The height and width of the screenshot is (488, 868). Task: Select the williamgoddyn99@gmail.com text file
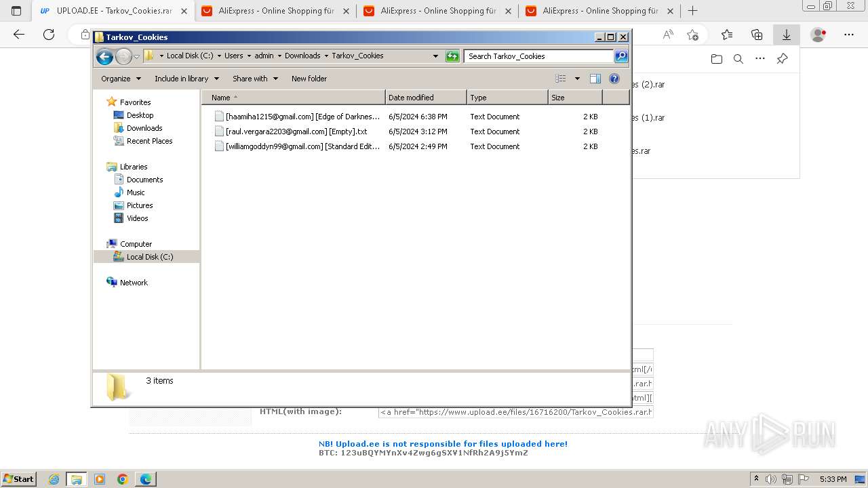(x=298, y=146)
